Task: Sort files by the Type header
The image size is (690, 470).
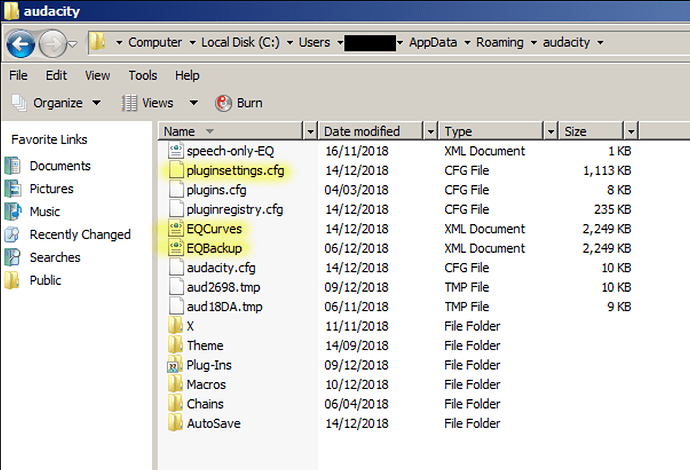Action: tap(492, 131)
